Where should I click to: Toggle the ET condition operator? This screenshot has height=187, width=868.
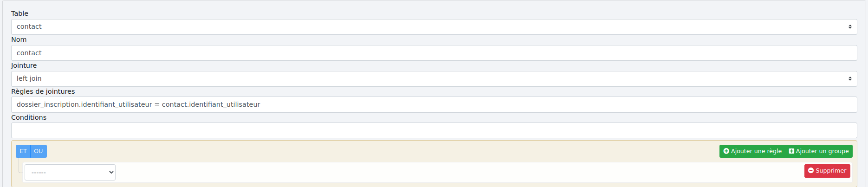pos(23,151)
